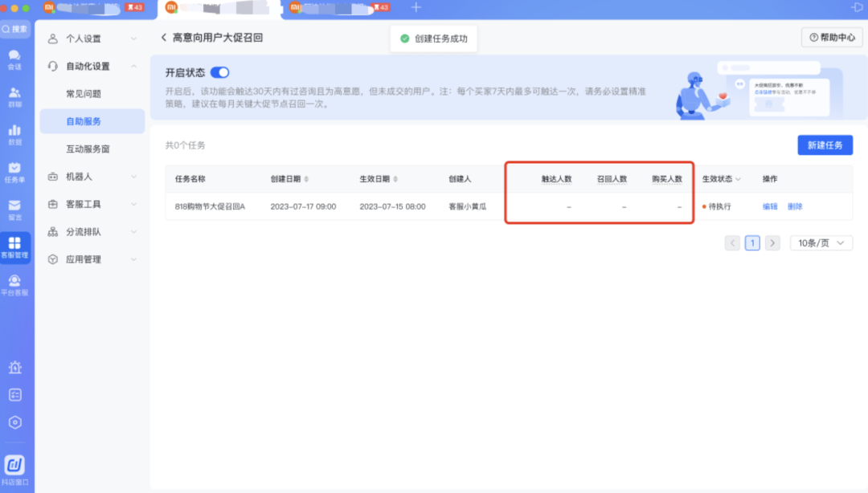Screen dimensions: 868x493
Task: Collapse the 自动化设置 menu section
Action: point(92,67)
